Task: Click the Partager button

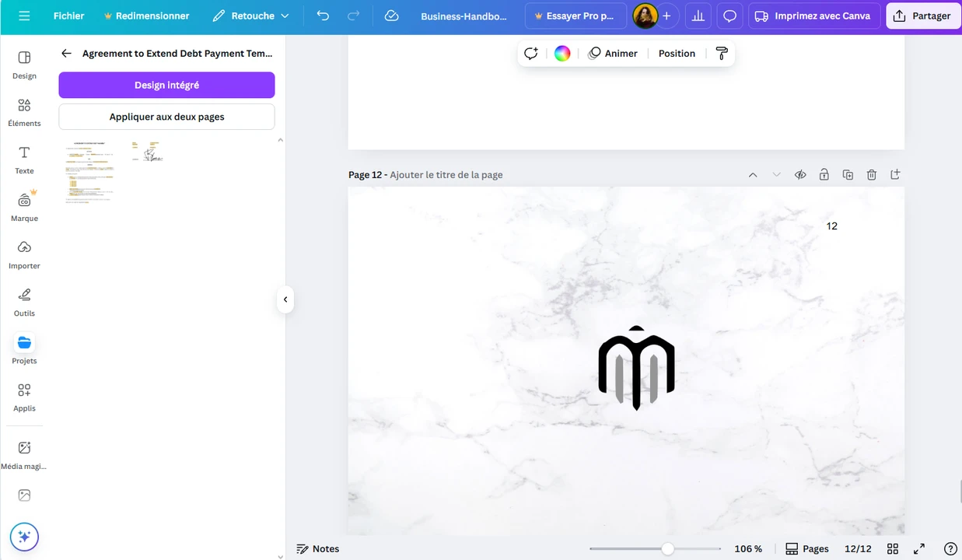Action: [x=923, y=16]
